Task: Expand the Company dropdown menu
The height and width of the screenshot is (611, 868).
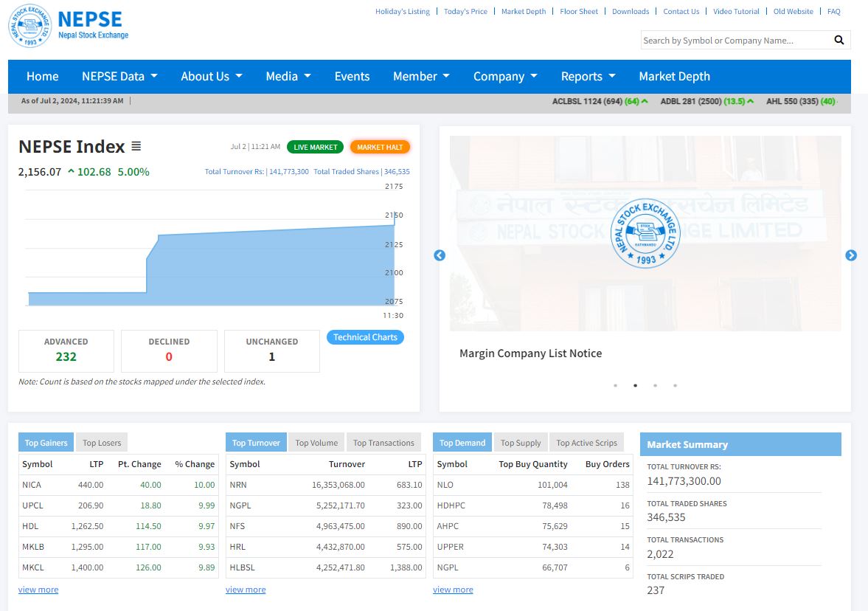Action: tap(505, 77)
